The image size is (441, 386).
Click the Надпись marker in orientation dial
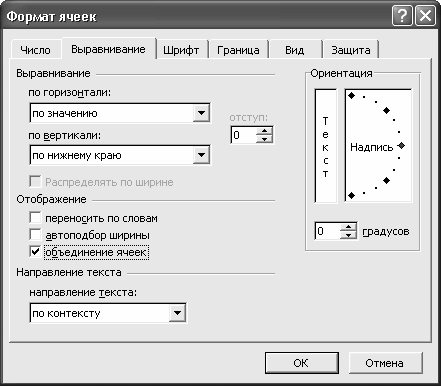pyautogui.click(x=401, y=146)
